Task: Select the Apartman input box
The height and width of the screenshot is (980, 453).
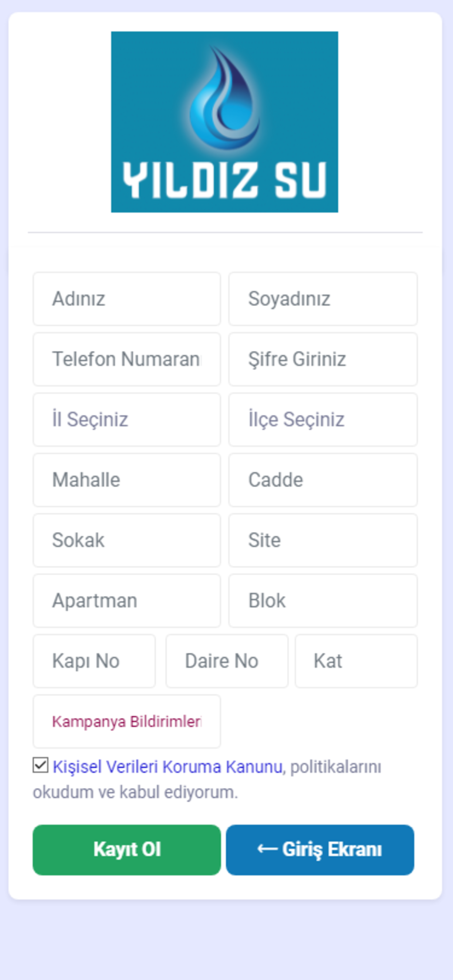Action: pos(126,601)
